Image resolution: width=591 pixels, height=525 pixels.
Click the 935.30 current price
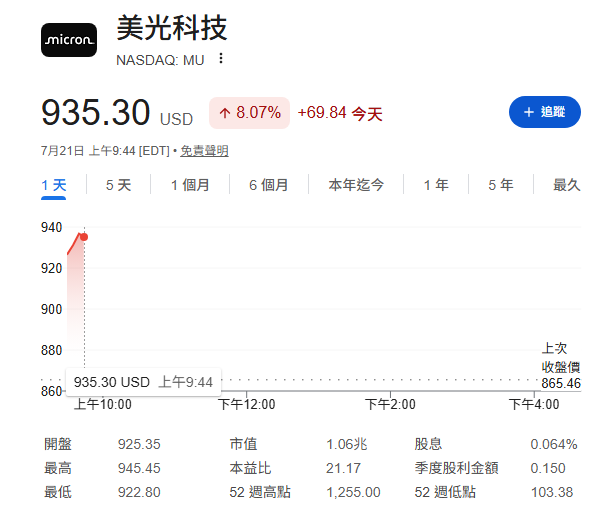(95, 112)
